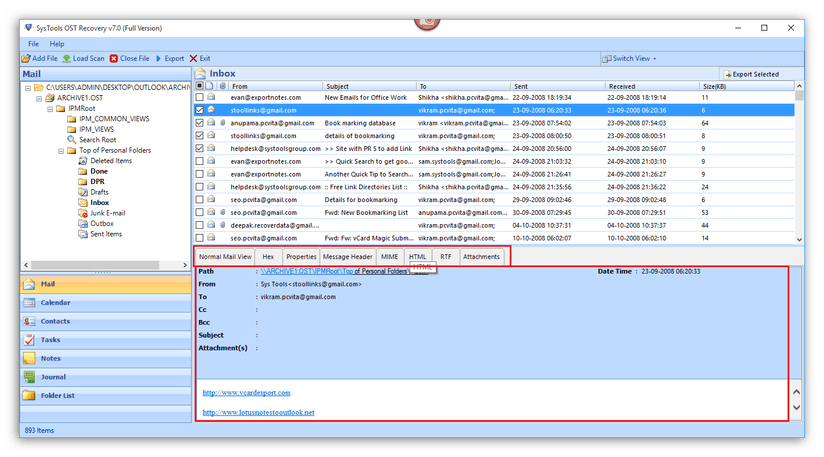Click the Contacts icon in navigation pane

pos(29,321)
